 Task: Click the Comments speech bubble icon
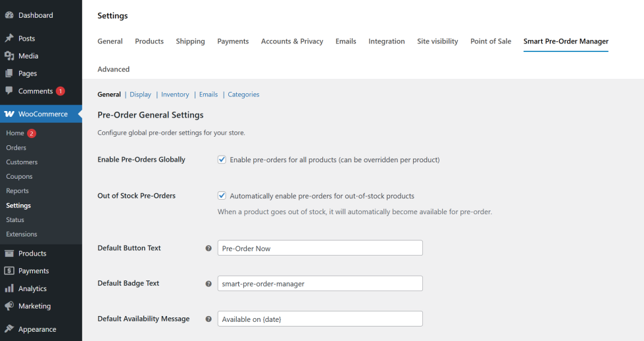9,91
